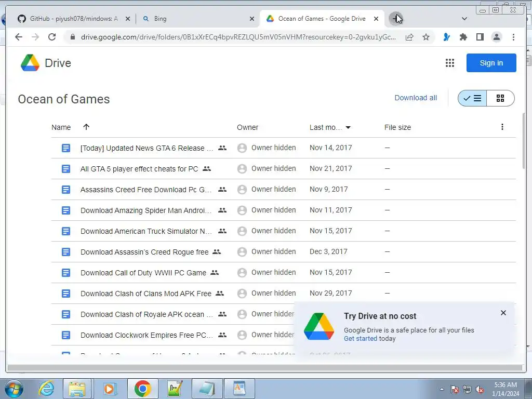This screenshot has width=532, height=399.
Task: Click the Dec 3, 2017 date cell
Action: (328, 251)
